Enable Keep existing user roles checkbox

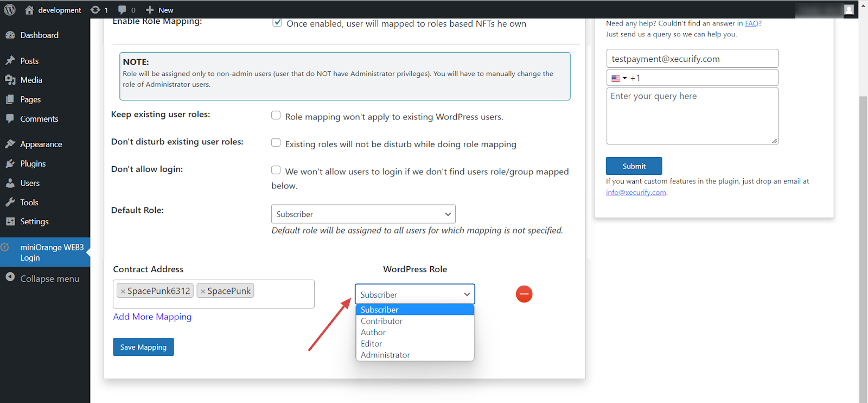point(276,115)
